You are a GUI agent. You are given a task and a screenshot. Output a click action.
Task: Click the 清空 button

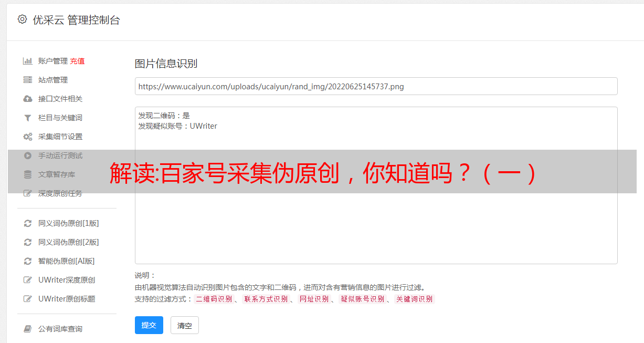tap(185, 325)
